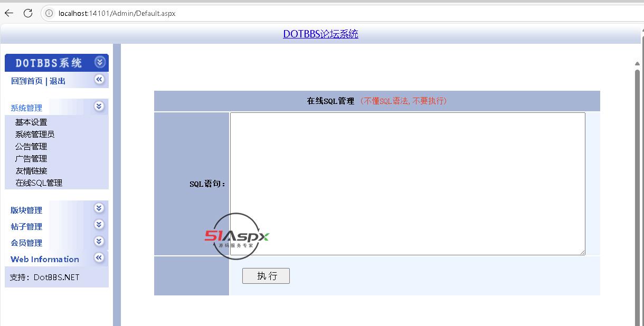Image resolution: width=644 pixels, height=326 pixels.
Task: Click the 支持：DotBBS.NET text
Action: (45, 277)
